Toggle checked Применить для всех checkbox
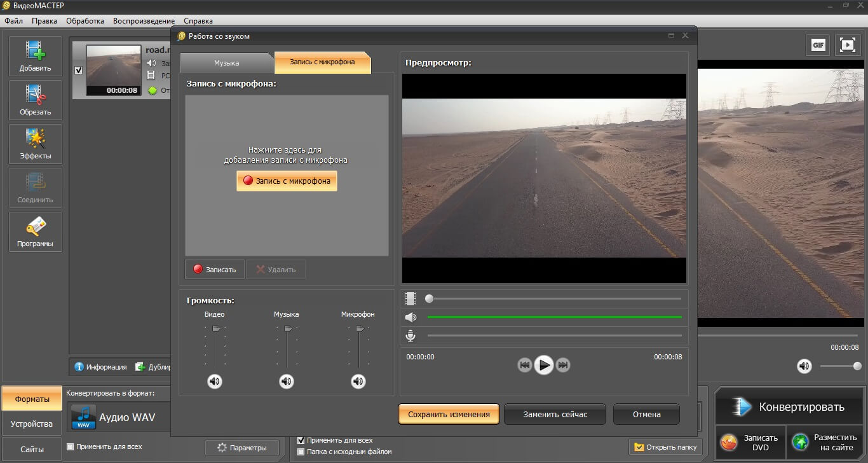Screen dimensions: 868x463 pos(301,440)
